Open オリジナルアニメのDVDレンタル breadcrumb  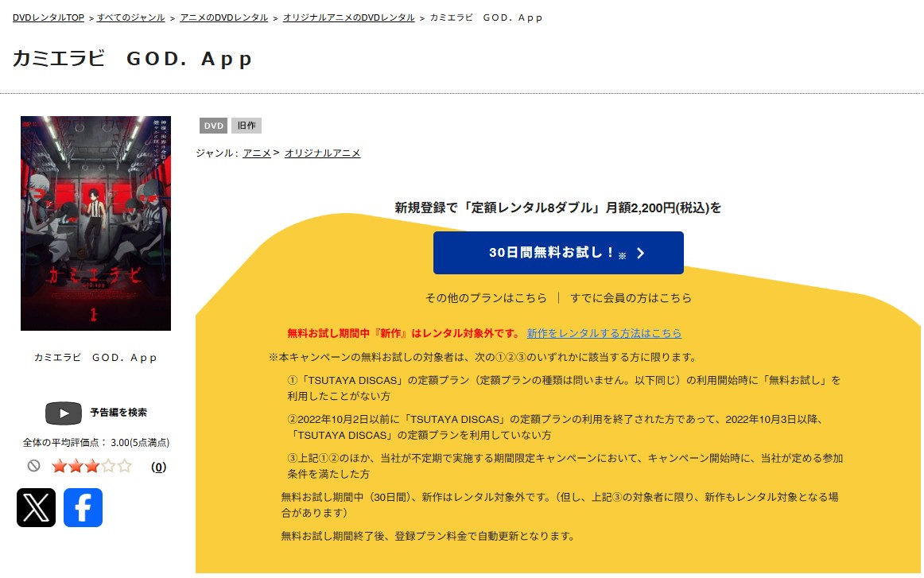pyautogui.click(x=349, y=17)
